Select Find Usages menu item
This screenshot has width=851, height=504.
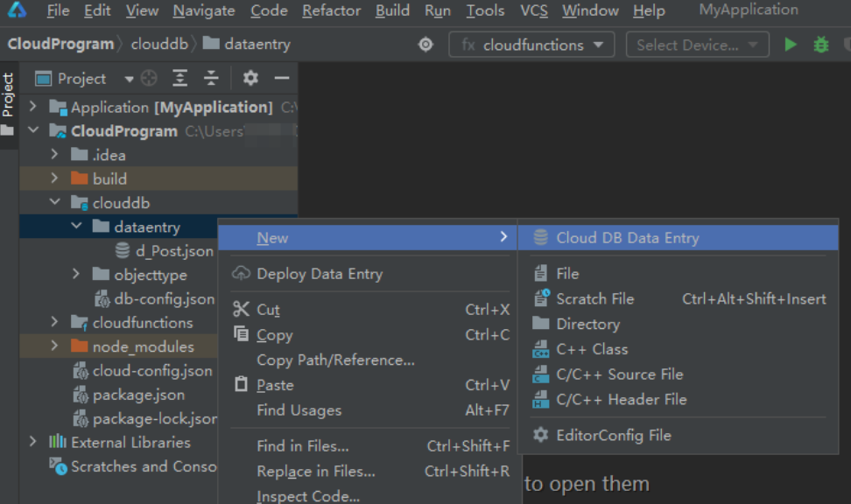coord(368,410)
